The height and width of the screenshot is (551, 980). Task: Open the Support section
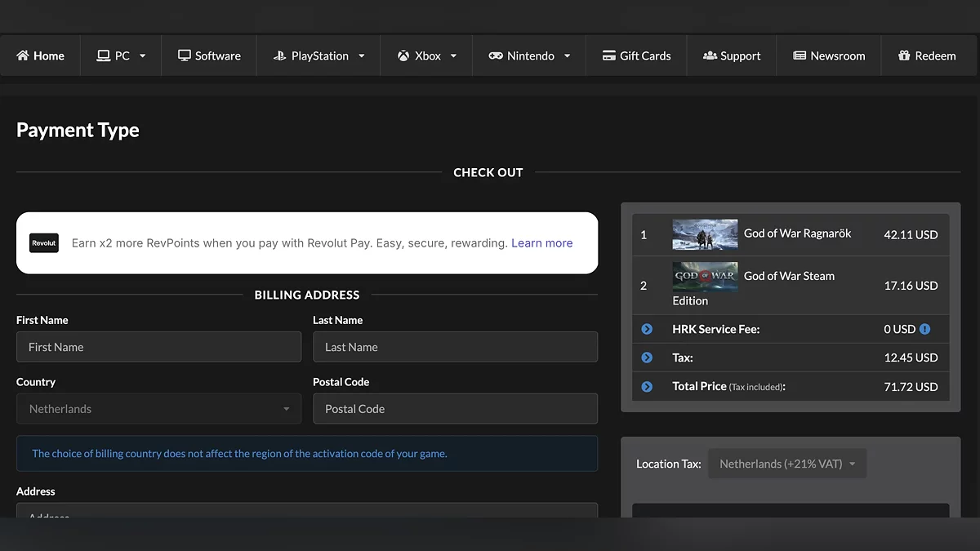click(x=731, y=56)
